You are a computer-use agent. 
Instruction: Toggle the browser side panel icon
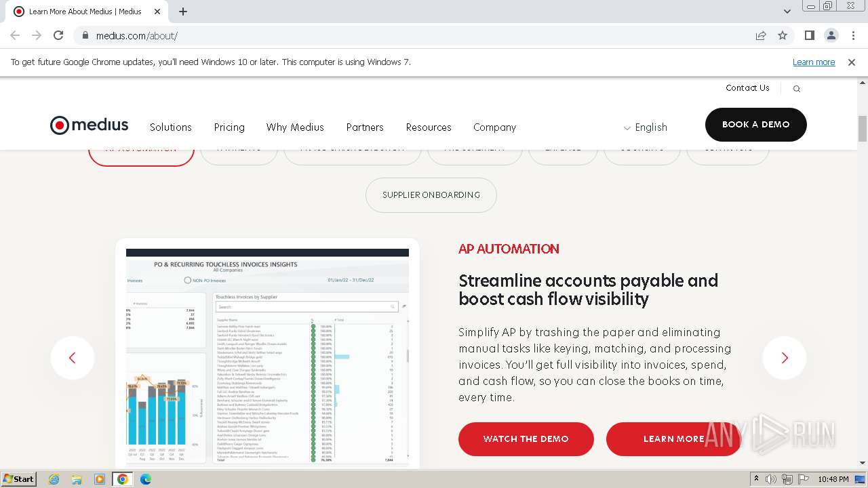pos(810,35)
